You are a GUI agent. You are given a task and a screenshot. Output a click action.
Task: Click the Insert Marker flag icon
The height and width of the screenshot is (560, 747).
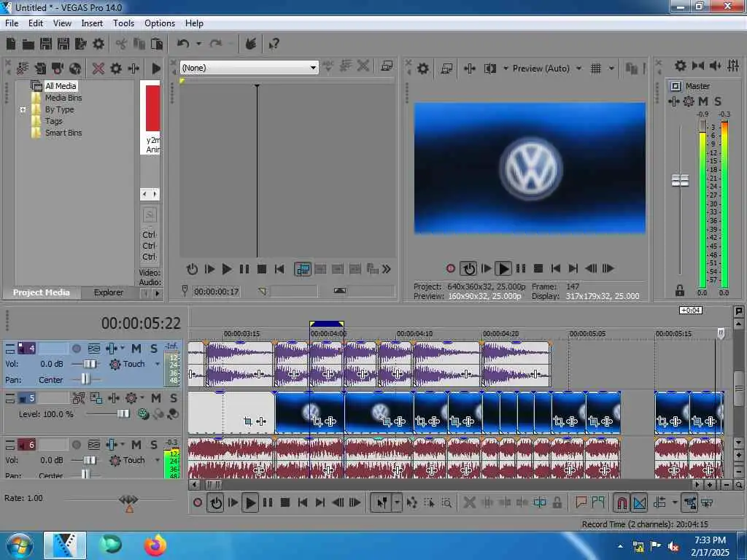(581, 502)
